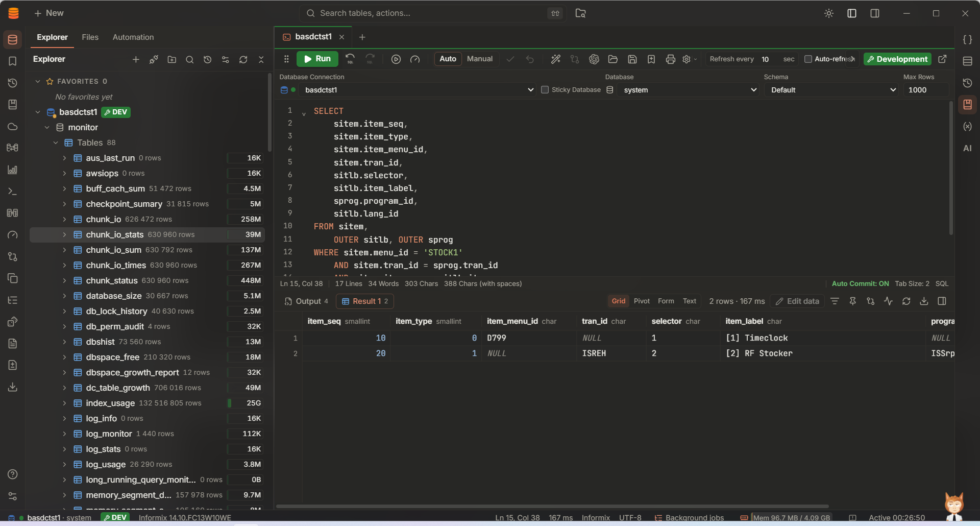Select Auto execution mode
The height and width of the screenshot is (526, 980).
tap(448, 59)
